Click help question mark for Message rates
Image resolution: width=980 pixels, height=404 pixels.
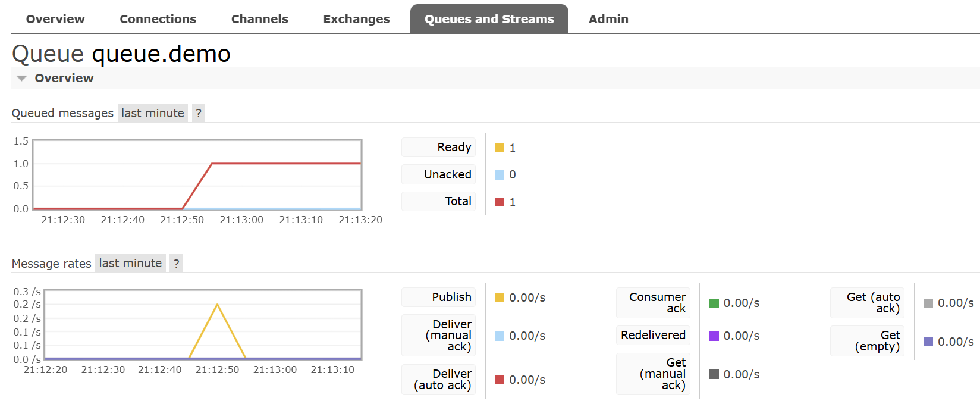pyautogui.click(x=176, y=263)
